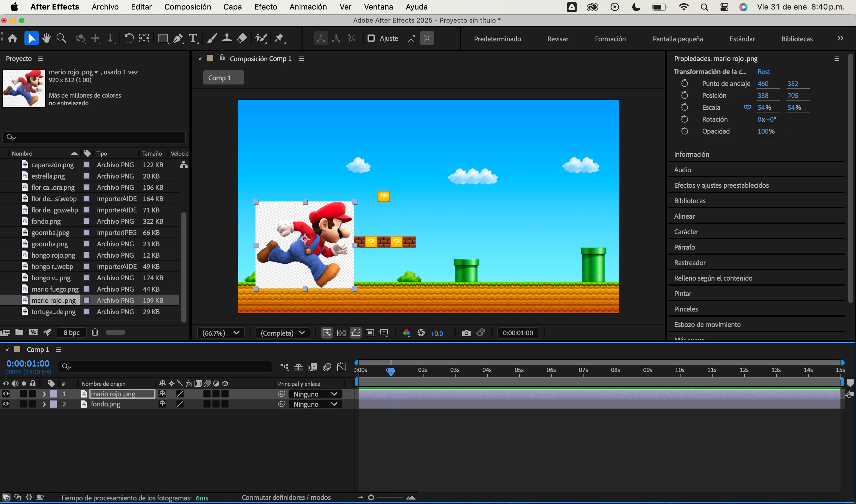Open the Composición menu
856x504 pixels.
(x=188, y=7)
